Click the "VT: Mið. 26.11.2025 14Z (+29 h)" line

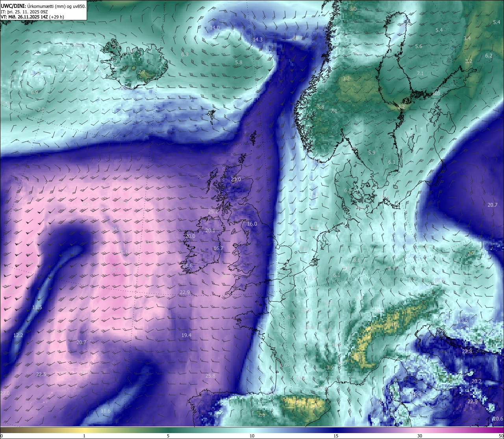tap(33, 17)
